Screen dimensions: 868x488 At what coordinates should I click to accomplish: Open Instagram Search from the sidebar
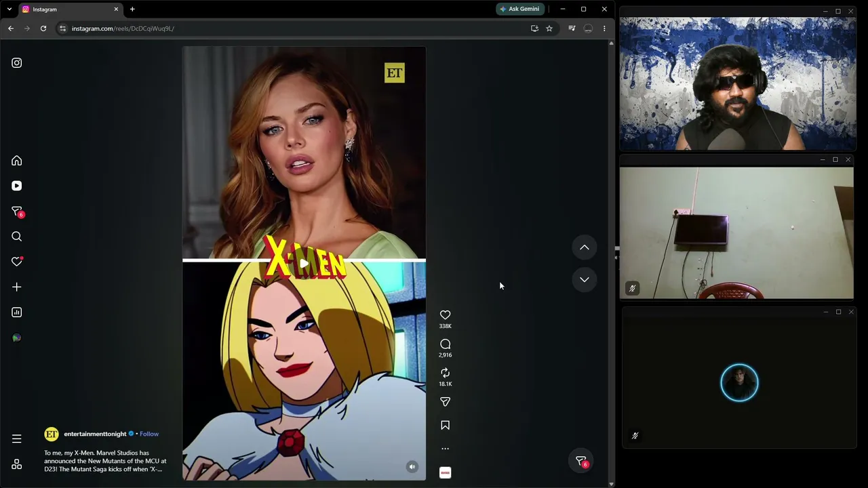17,237
